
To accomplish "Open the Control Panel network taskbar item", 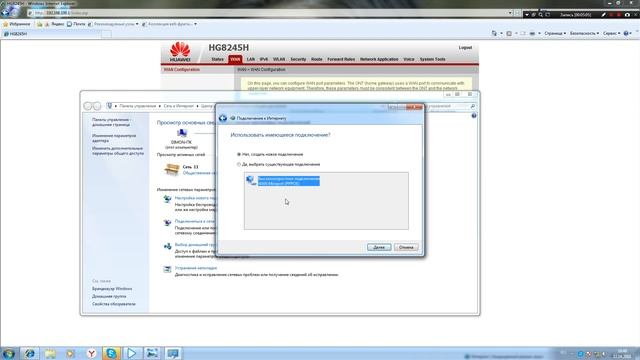I will pos(173,353).
